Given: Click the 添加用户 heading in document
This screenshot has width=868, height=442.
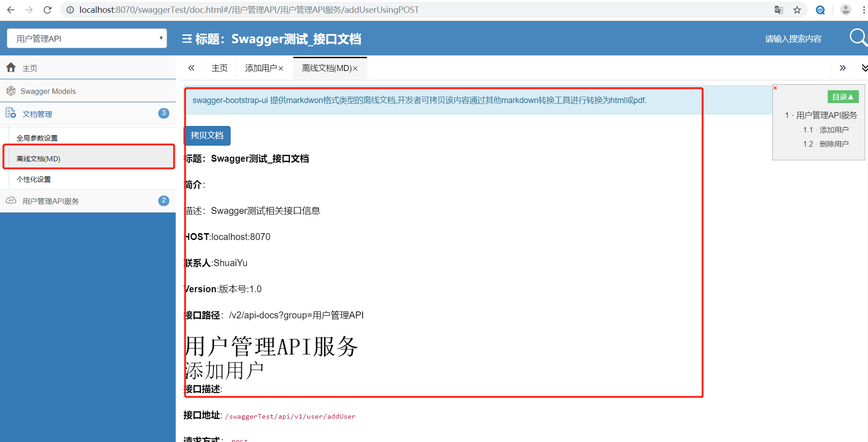Looking at the screenshot, I should 224,371.
